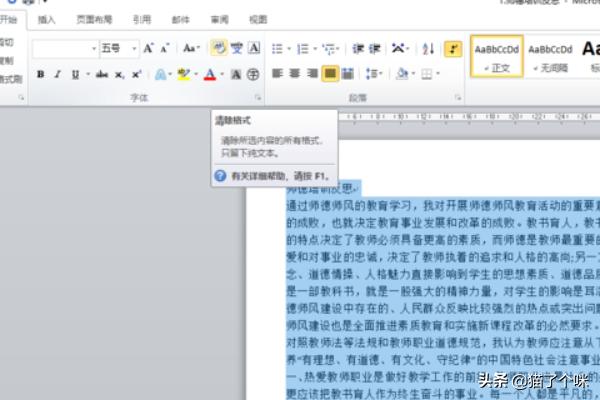600x400 pixels.
Task: Switch to the 审阅 tab
Action: (220, 20)
